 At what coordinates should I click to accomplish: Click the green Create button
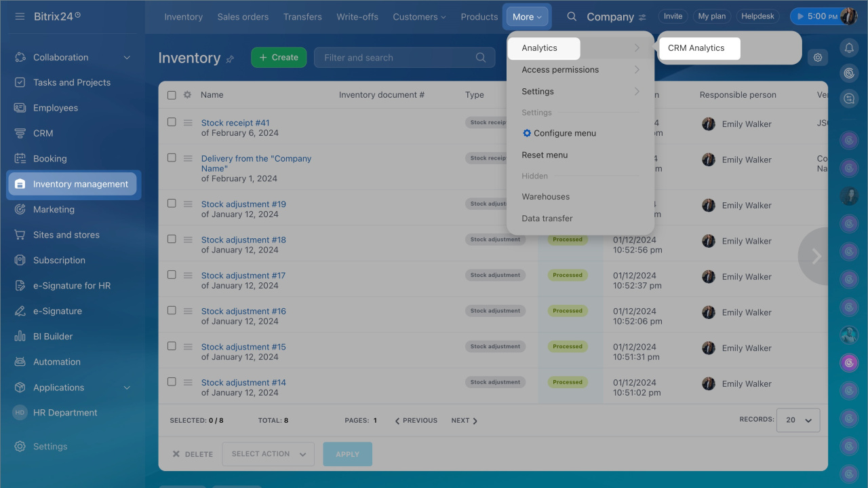pos(279,58)
